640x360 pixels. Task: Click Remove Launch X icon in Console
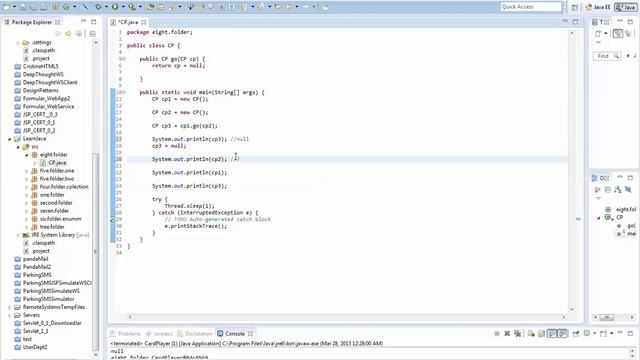coord(507,333)
